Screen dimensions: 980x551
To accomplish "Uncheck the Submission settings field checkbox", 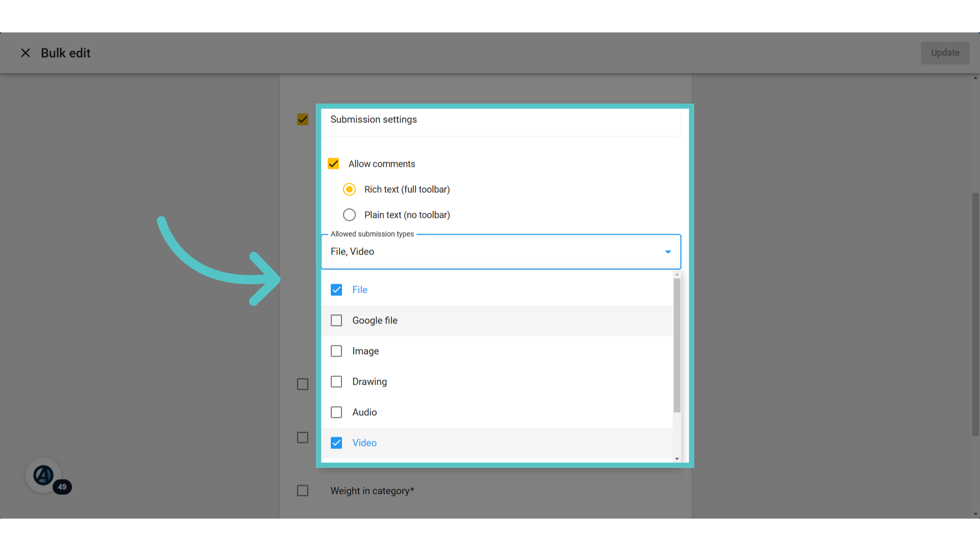I will pyautogui.click(x=303, y=119).
